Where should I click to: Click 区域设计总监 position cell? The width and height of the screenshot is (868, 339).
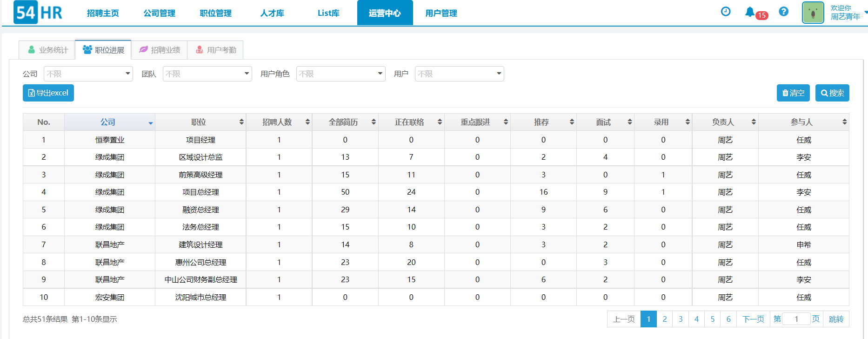point(200,157)
